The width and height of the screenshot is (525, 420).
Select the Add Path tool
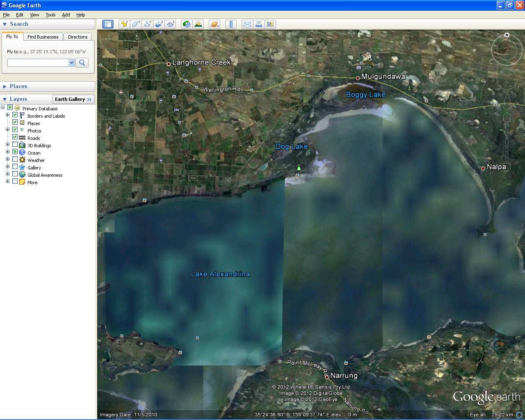(147, 24)
